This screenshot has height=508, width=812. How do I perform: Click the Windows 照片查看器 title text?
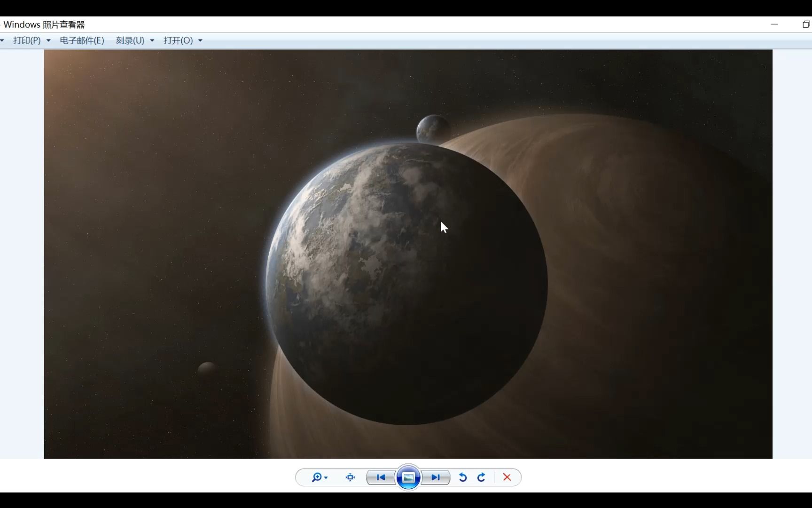pos(44,24)
